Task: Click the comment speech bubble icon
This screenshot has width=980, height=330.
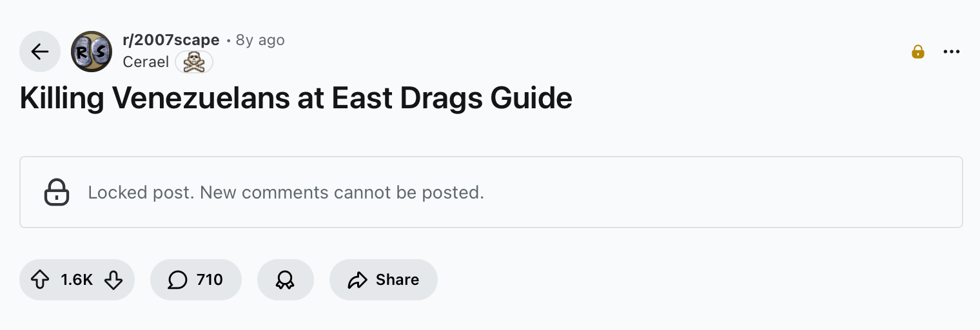Action: tap(177, 280)
